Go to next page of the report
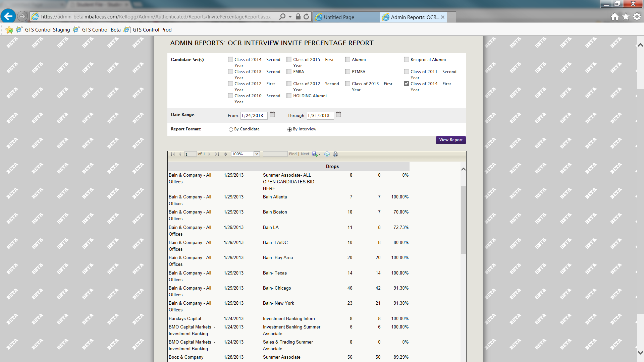This screenshot has height=362, width=644. click(x=210, y=154)
